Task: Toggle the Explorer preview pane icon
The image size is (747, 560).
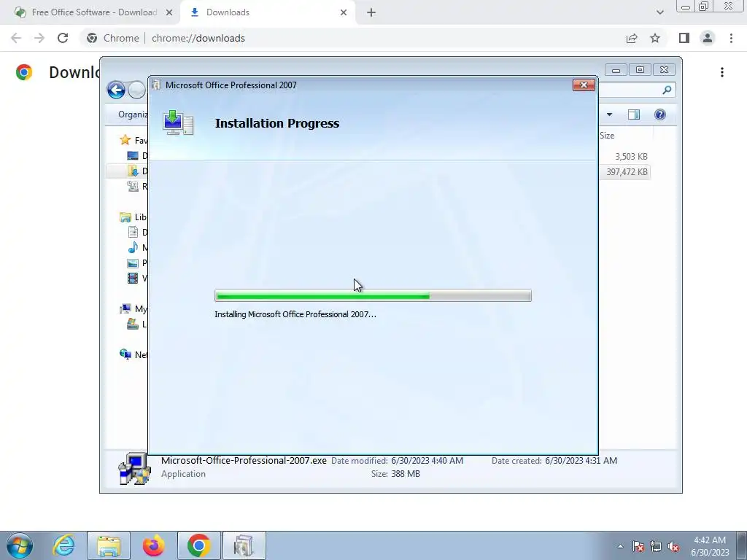Action: pyautogui.click(x=634, y=114)
